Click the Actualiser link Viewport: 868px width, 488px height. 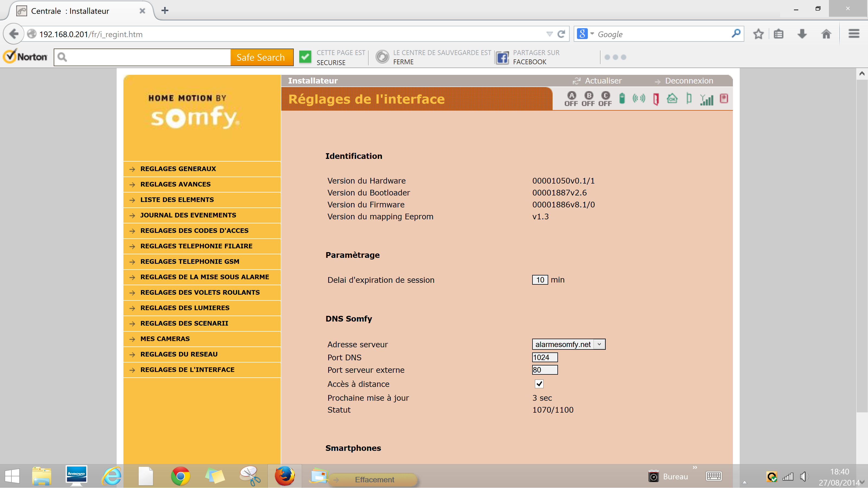[x=603, y=81]
